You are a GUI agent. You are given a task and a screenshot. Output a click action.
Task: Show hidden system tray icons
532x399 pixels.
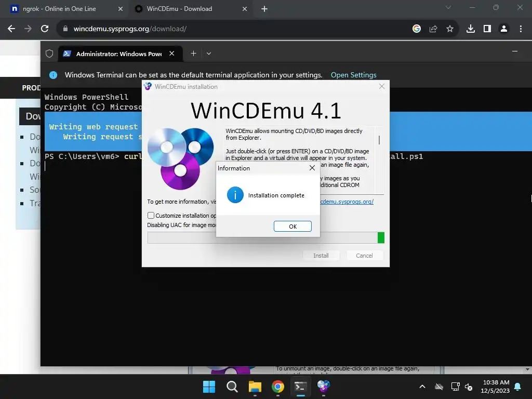(422, 387)
